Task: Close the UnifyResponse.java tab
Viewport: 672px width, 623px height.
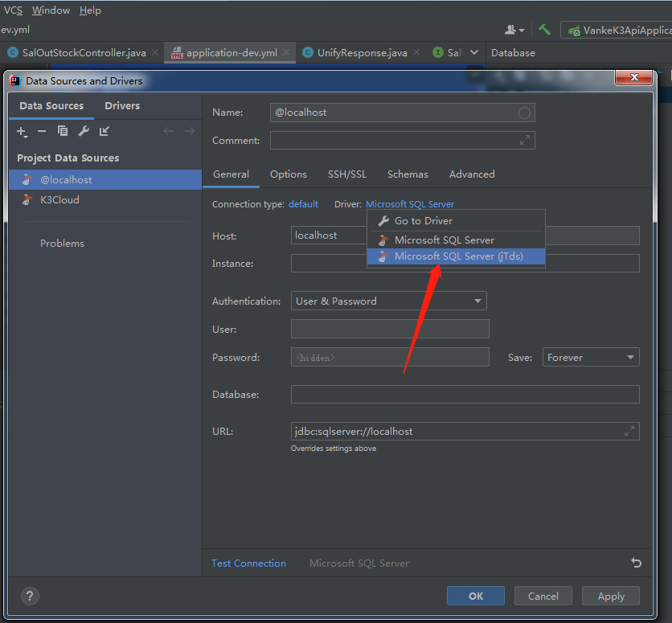Action: (416, 52)
